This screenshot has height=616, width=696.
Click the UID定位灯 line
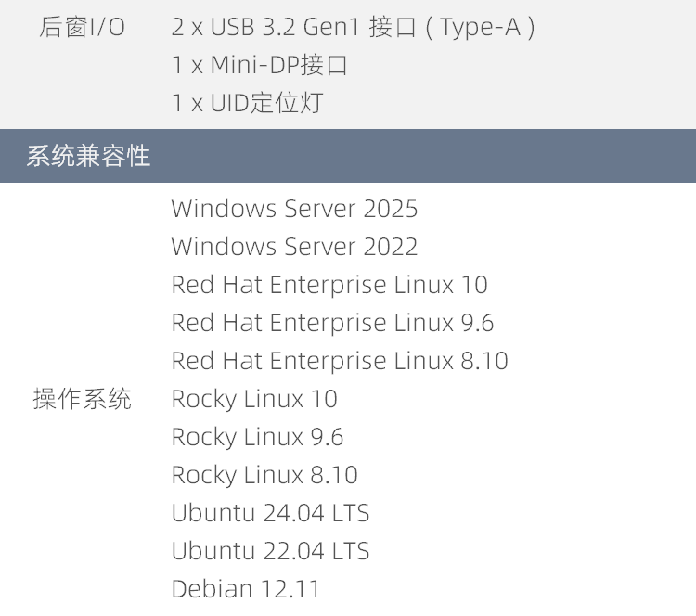[247, 103]
